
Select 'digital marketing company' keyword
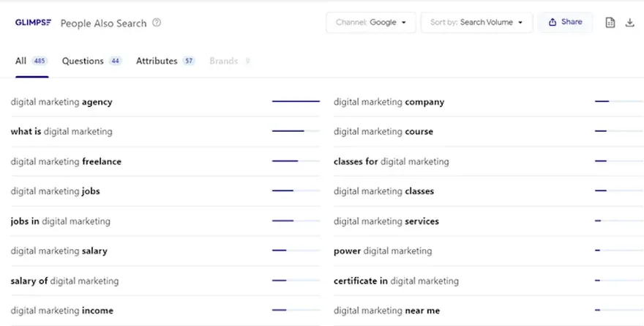click(389, 102)
